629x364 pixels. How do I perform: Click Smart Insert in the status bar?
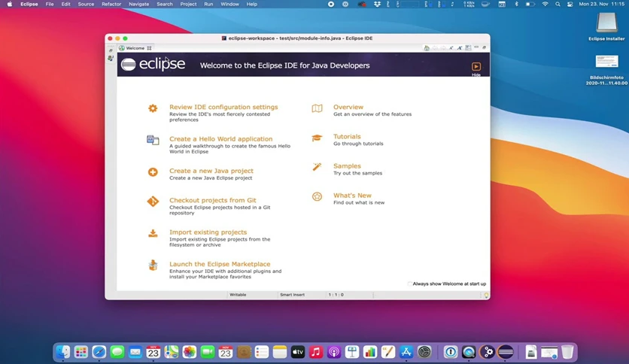(x=293, y=295)
